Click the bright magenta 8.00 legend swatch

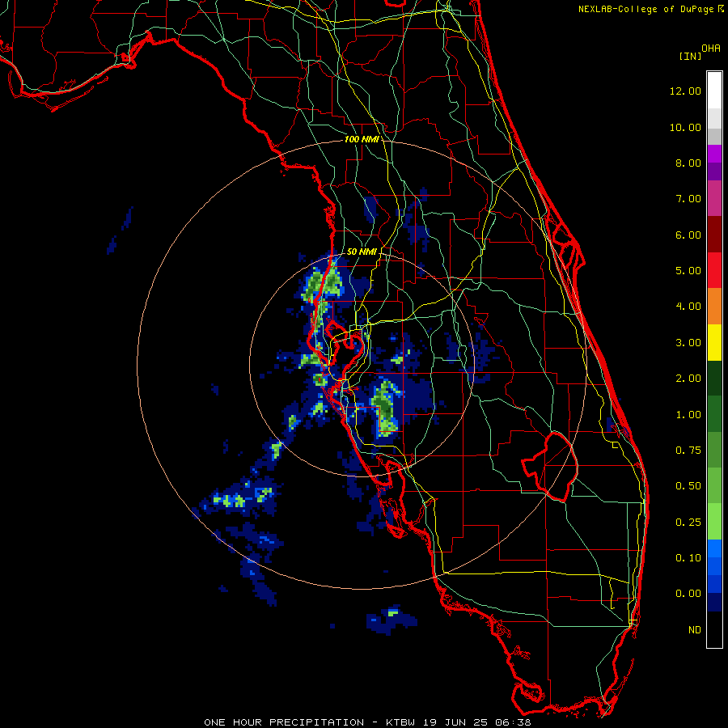click(x=714, y=154)
